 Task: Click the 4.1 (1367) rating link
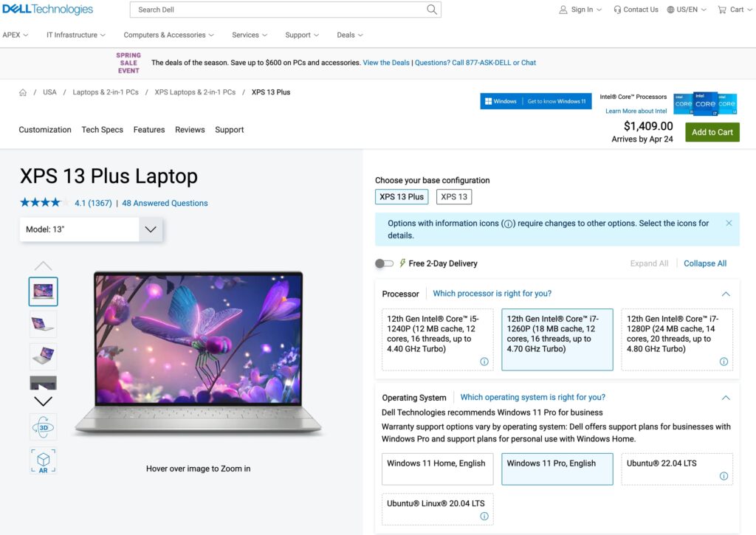click(x=93, y=203)
